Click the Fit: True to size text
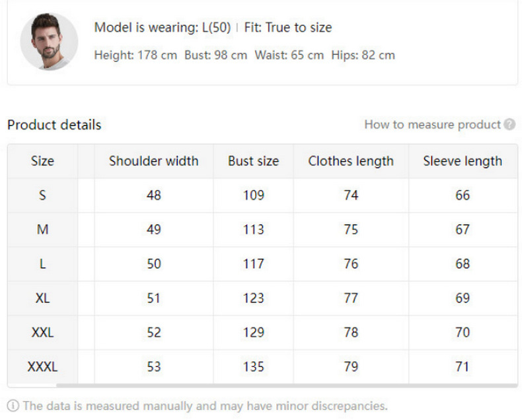 click(x=287, y=28)
